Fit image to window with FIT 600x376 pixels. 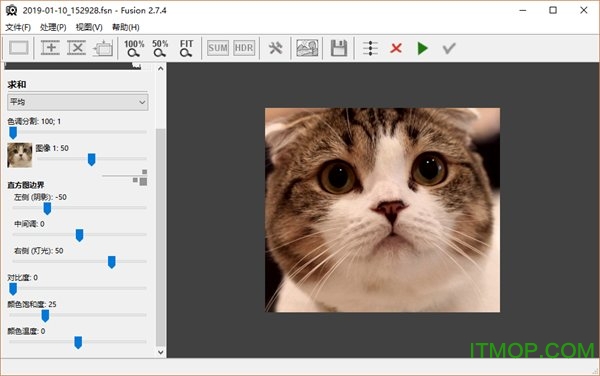point(186,48)
